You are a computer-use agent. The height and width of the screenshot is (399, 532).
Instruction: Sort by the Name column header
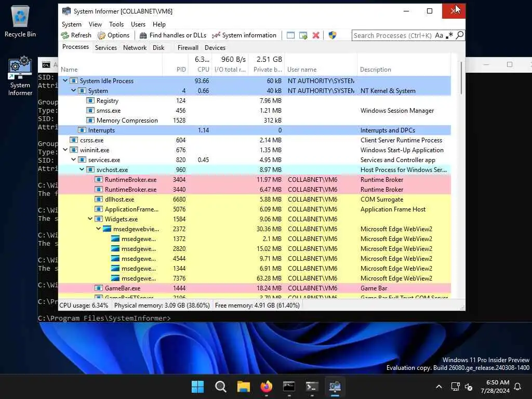coord(111,64)
